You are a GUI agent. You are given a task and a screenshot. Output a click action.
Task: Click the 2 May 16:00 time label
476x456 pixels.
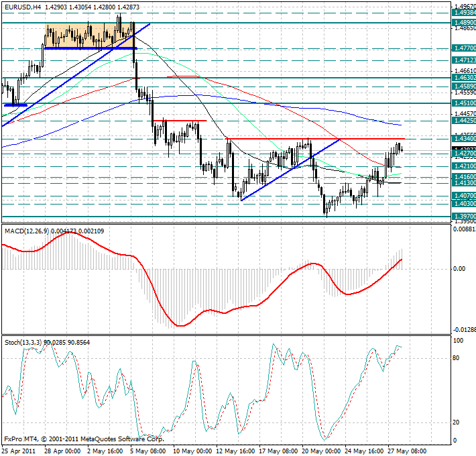pyautogui.click(x=105, y=451)
